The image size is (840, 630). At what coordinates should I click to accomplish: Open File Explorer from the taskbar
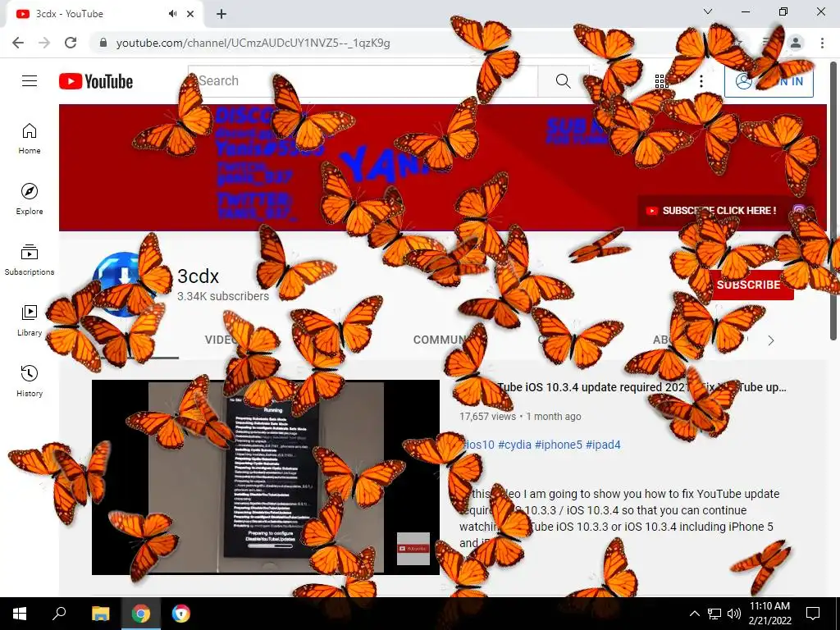[x=100, y=614]
